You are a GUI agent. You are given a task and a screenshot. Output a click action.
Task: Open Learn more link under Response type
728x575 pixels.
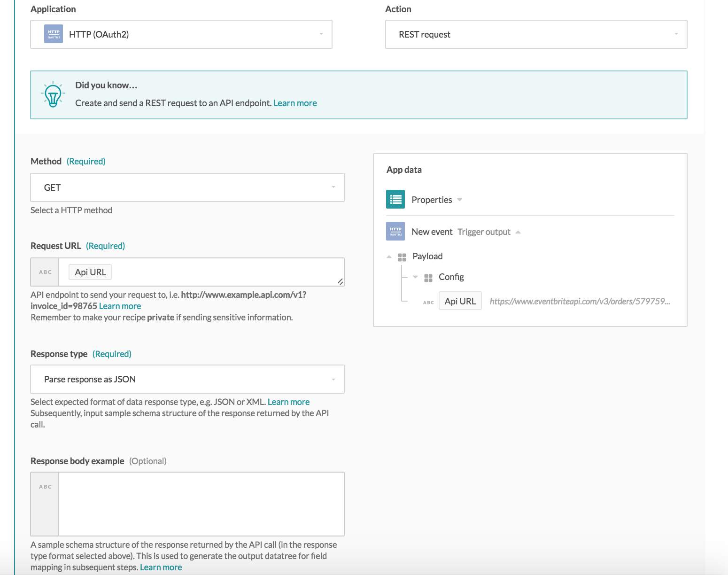point(288,402)
